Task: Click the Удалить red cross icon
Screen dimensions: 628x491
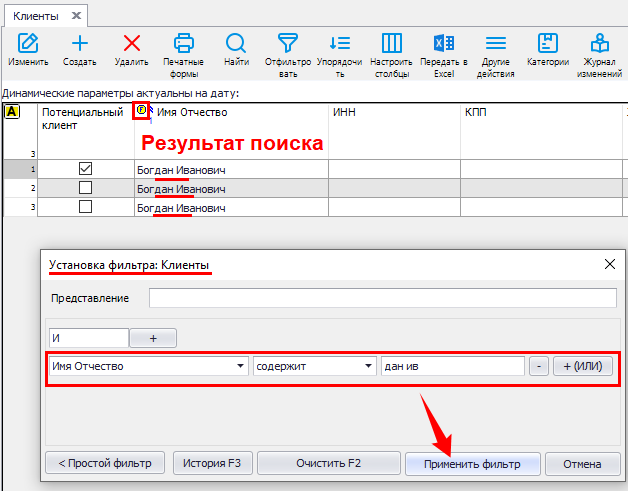Action: pos(131,43)
